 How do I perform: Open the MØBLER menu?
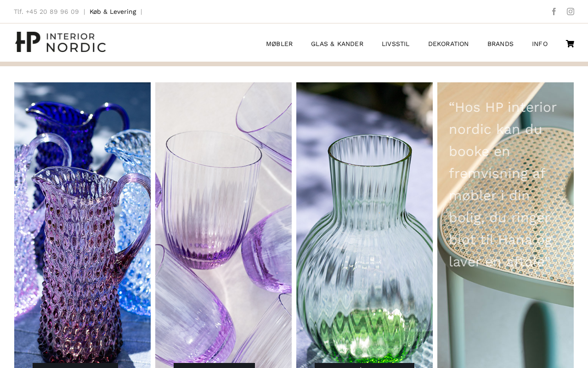(x=279, y=44)
